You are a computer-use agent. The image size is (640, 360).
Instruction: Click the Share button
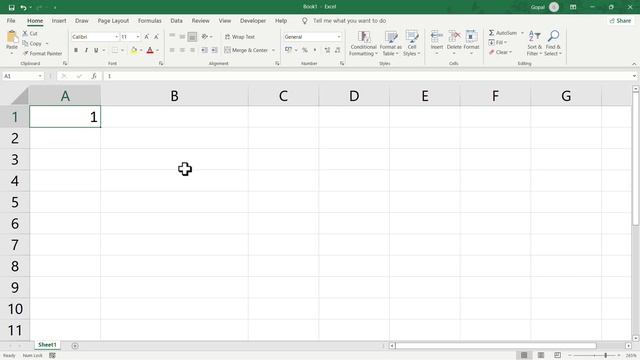620,20
